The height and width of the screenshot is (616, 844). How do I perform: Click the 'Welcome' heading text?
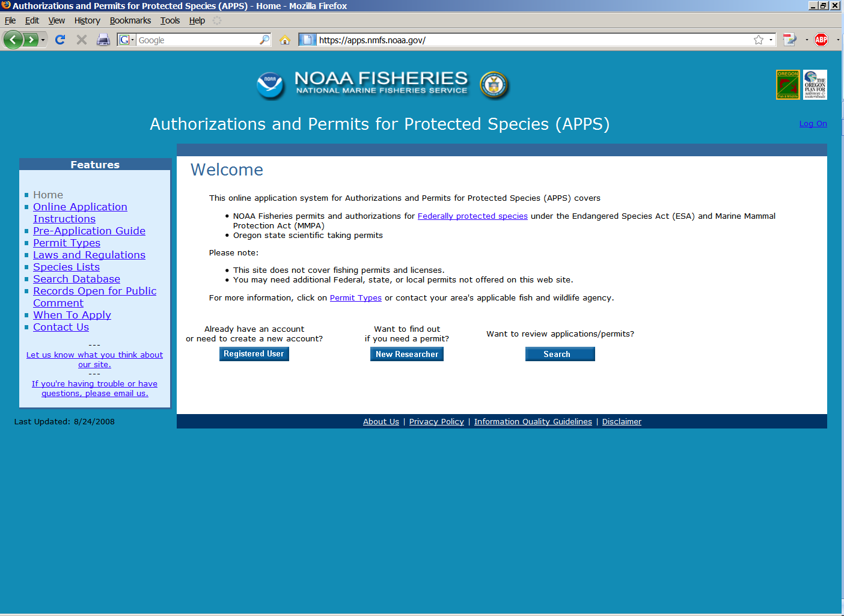[227, 170]
